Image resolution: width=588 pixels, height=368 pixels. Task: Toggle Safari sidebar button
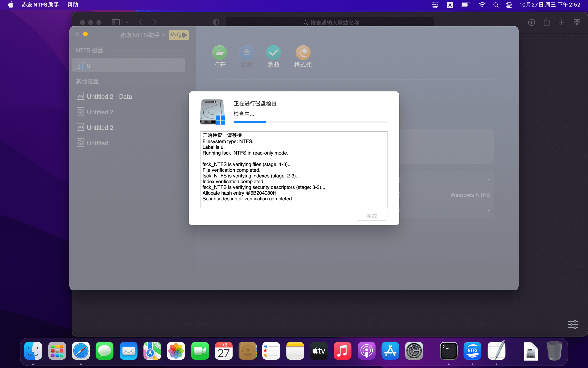116,22
